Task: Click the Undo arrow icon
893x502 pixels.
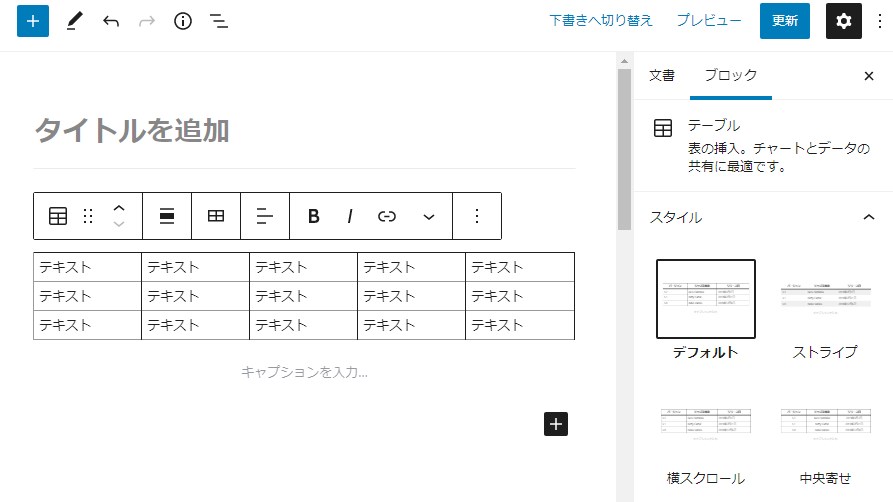Action: pos(111,21)
